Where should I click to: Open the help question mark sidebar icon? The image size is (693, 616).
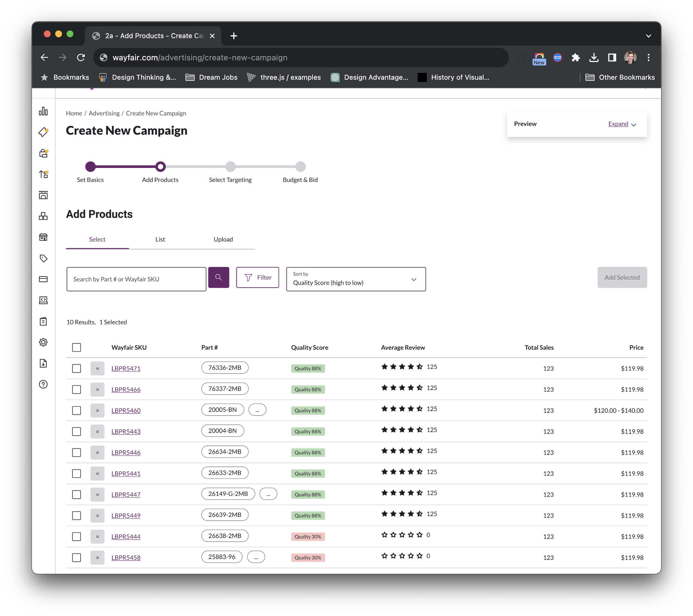click(44, 384)
